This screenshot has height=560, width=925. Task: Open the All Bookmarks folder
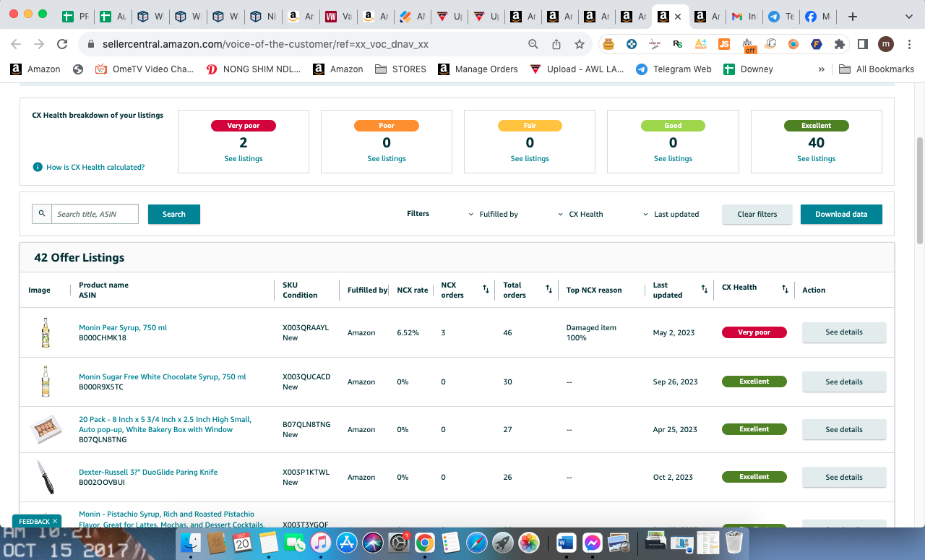[877, 69]
